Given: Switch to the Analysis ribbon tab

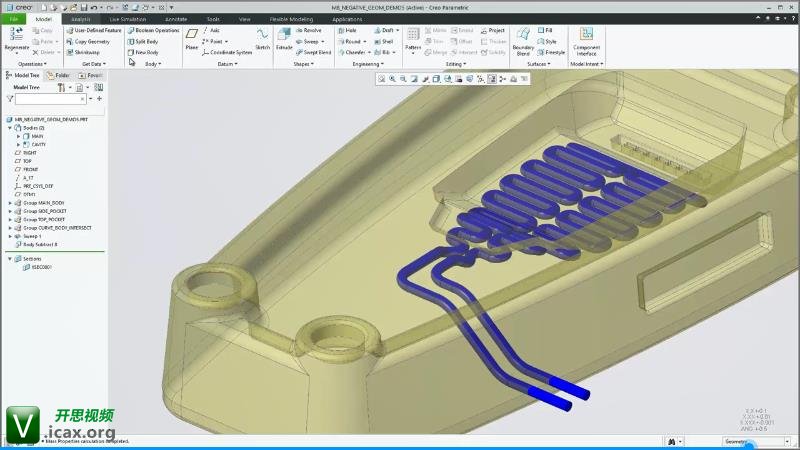Looking at the screenshot, I should pos(80,19).
